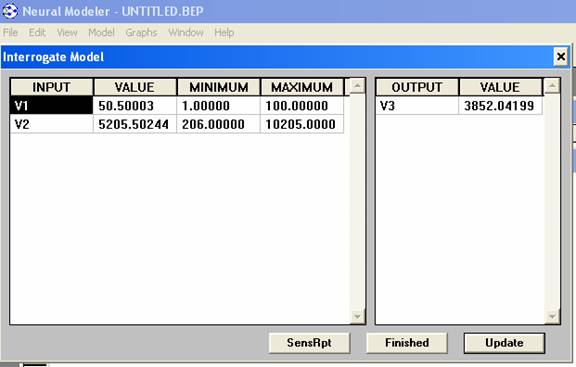Click input table scroll down arrow
The image size is (576, 367).
click(x=357, y=316)
